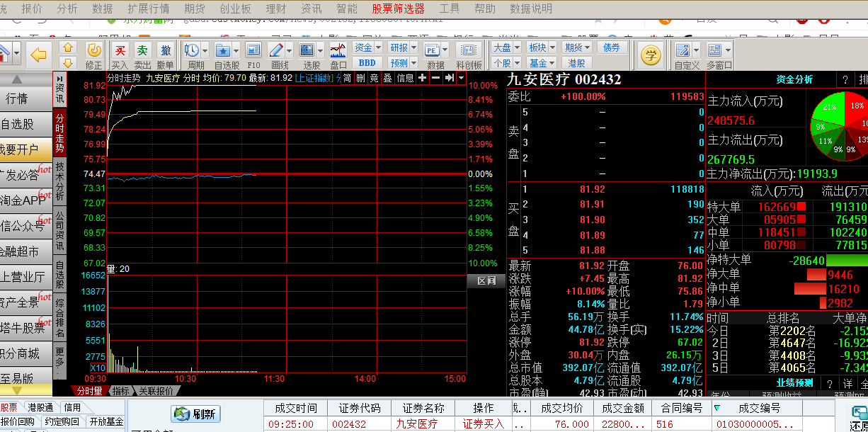This screenshot has height=432, width=868.
Task: Toggle the 叠 overlay chart button
Action: coord(387,78)
